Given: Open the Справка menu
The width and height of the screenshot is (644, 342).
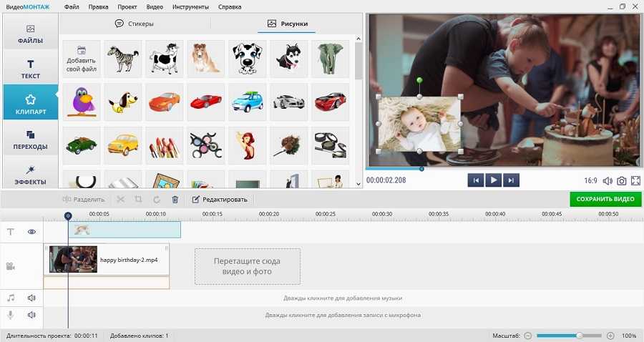Looking at the screenshot, I should (230, 7).
